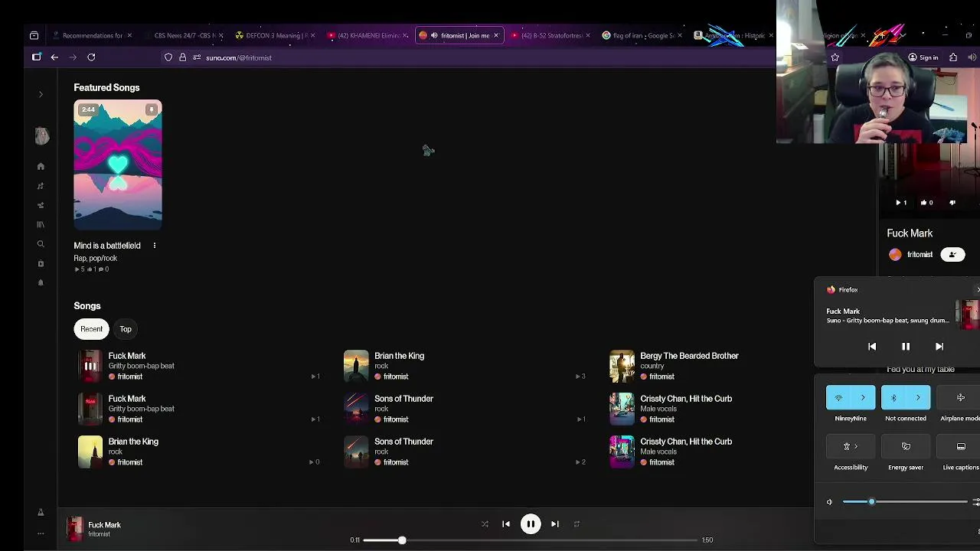Open the sidebar three-dots more menu
Image resolution: width=980 pixels, height=551 pixels.
click(x=41, y=533)
